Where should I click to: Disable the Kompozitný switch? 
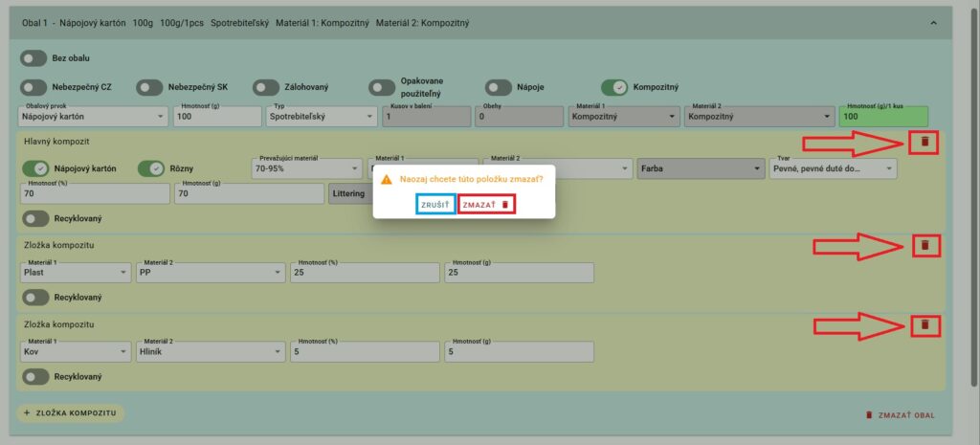point(614,87)
